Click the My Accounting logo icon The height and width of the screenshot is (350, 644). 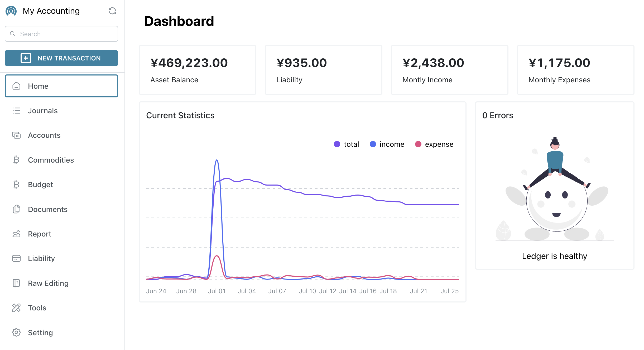[11, 11]
